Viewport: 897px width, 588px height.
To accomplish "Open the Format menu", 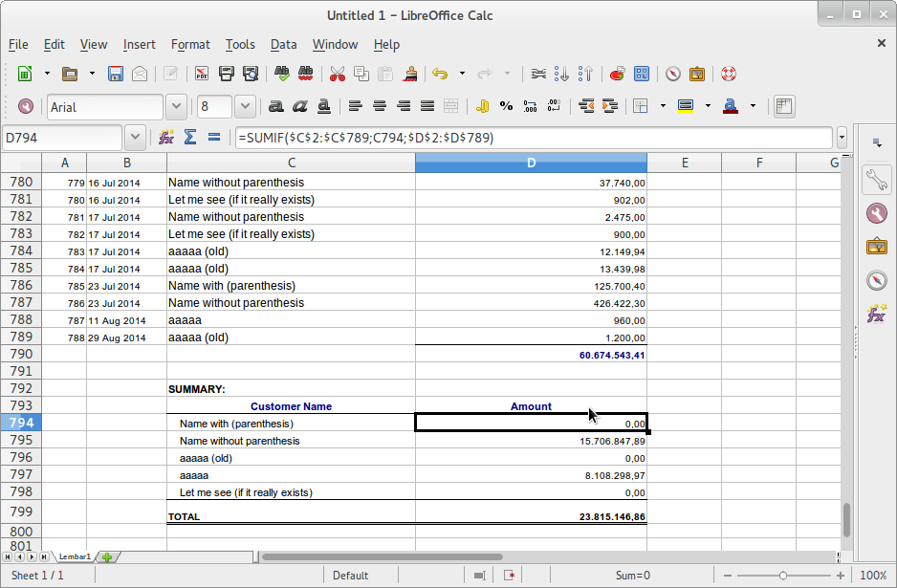I will pos(190,44).
